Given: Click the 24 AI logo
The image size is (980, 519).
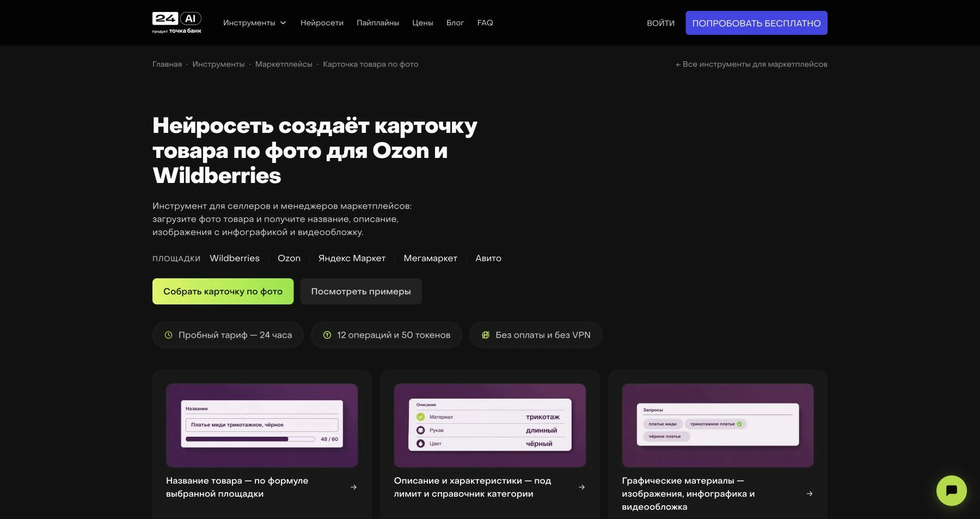Looking at the screenshot, I should coord(177,22).
